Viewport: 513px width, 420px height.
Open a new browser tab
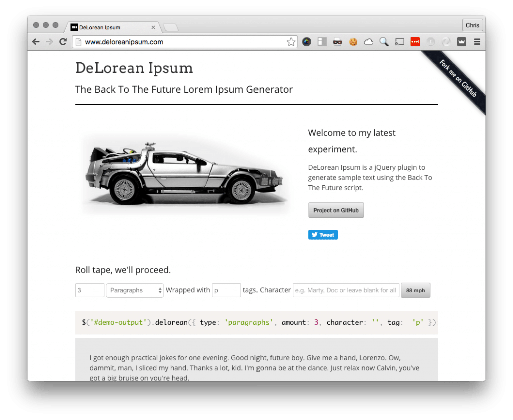171,27
